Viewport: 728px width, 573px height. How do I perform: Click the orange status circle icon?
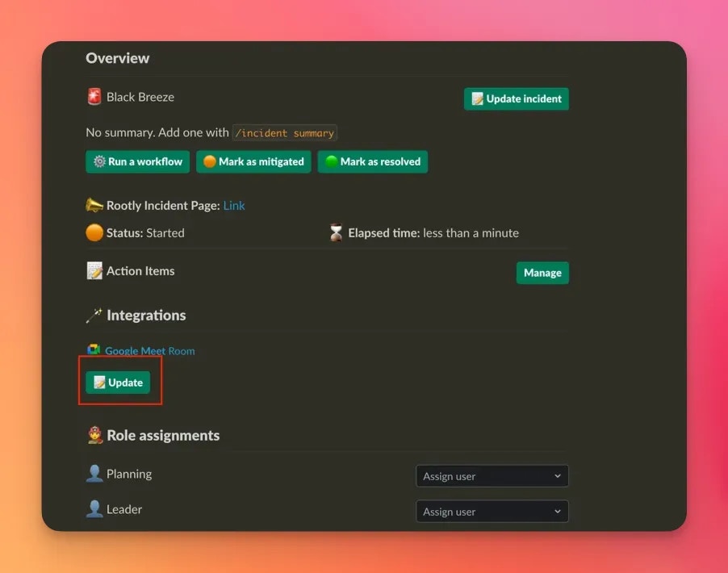[x=94, y=232]
